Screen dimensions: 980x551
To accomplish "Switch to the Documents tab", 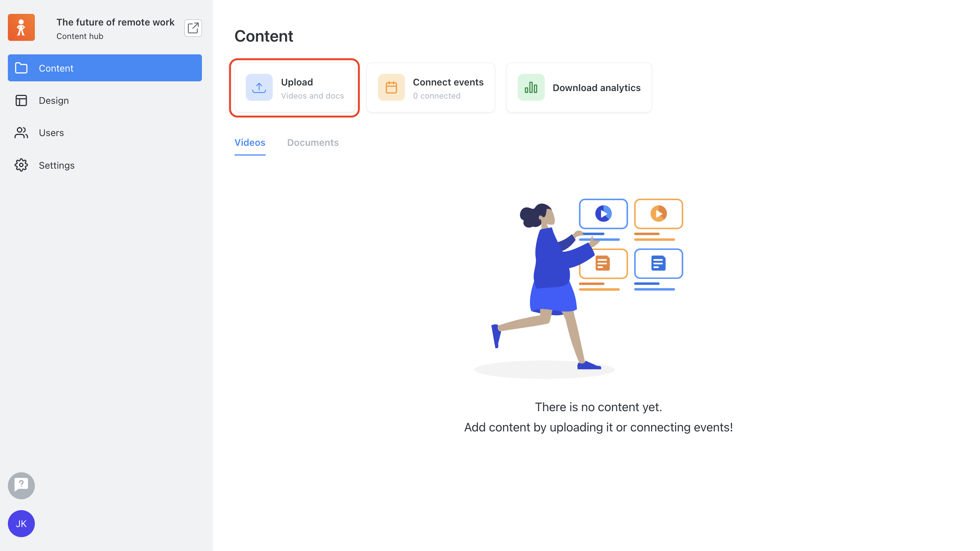I will click(x=312, y=142).
